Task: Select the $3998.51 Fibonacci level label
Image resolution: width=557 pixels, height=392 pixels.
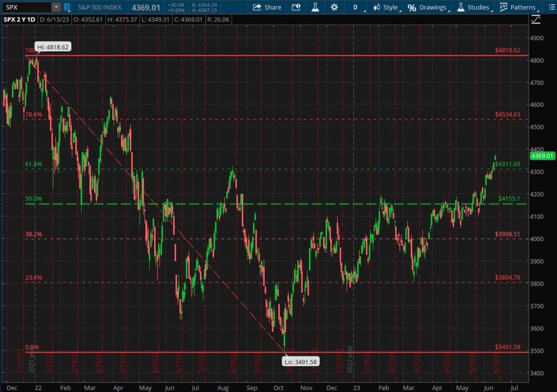Action: coord(507,234)
